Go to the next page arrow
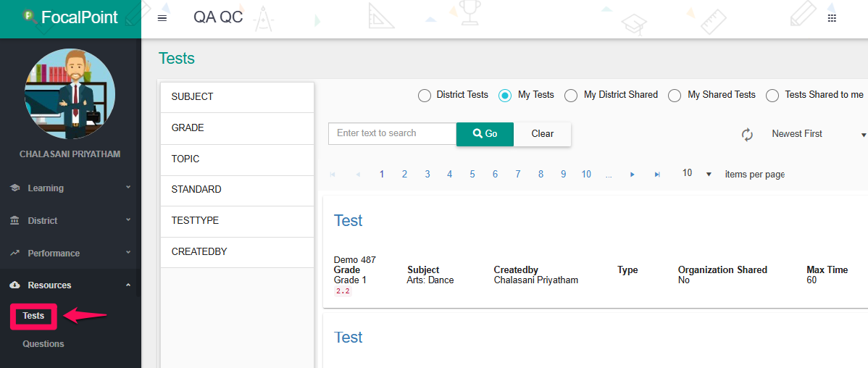This screenshot has height=368, width=868. point(633,175)
